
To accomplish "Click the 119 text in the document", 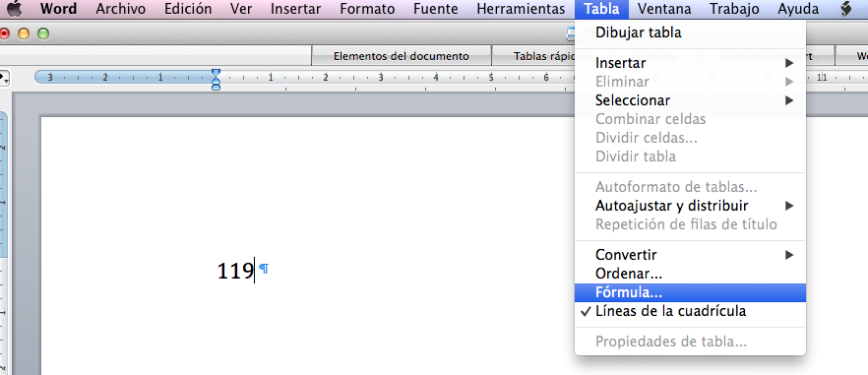I will coord(234,271).
